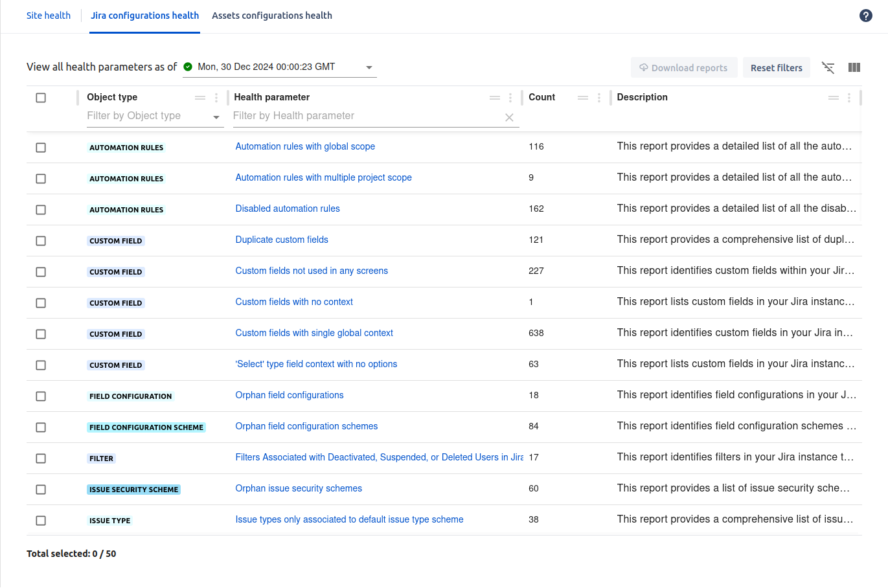Click count value 638
Screen dimensions: 888x588
coord(536,333)
